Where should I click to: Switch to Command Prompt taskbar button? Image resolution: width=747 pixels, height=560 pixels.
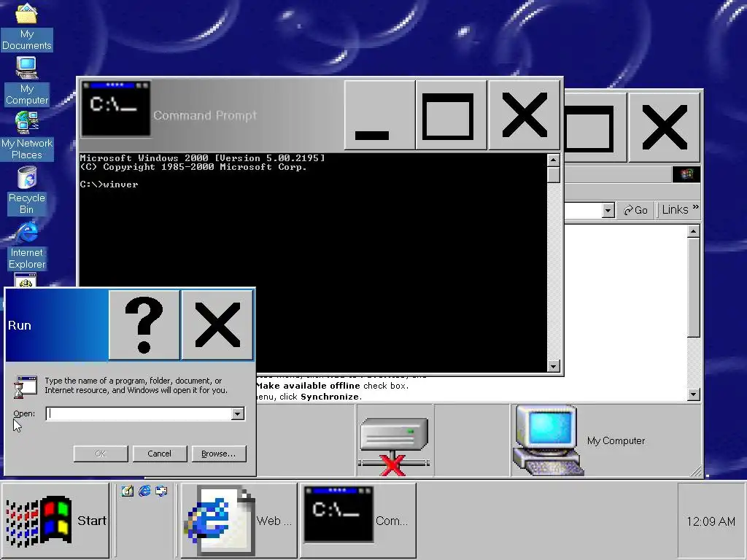(357, 520)
